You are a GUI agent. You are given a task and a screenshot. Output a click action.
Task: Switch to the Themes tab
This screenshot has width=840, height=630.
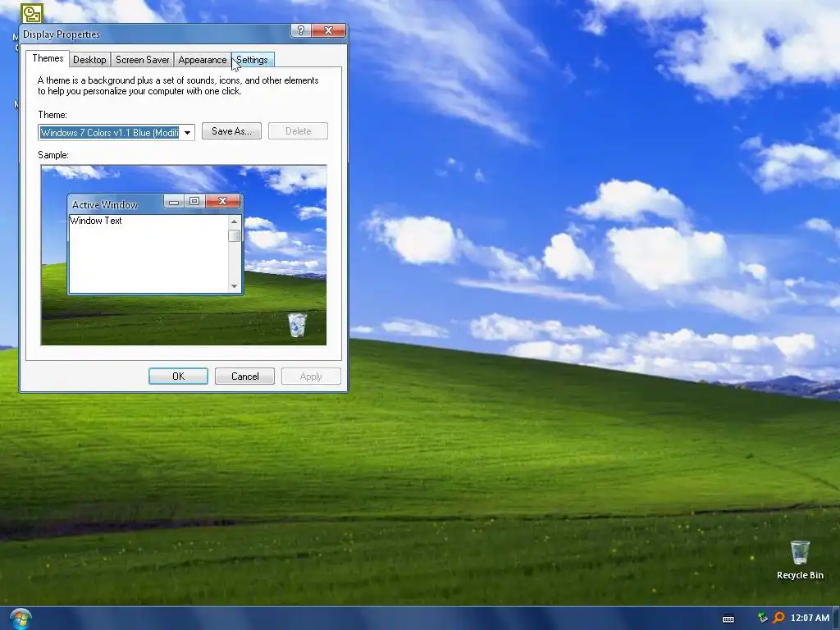(48, 58)
